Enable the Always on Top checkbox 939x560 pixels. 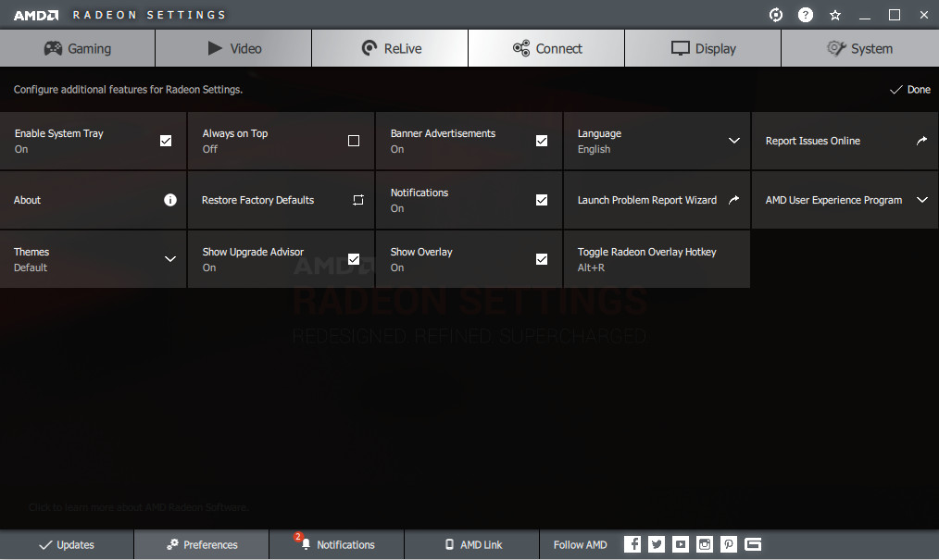click(354, 141)
